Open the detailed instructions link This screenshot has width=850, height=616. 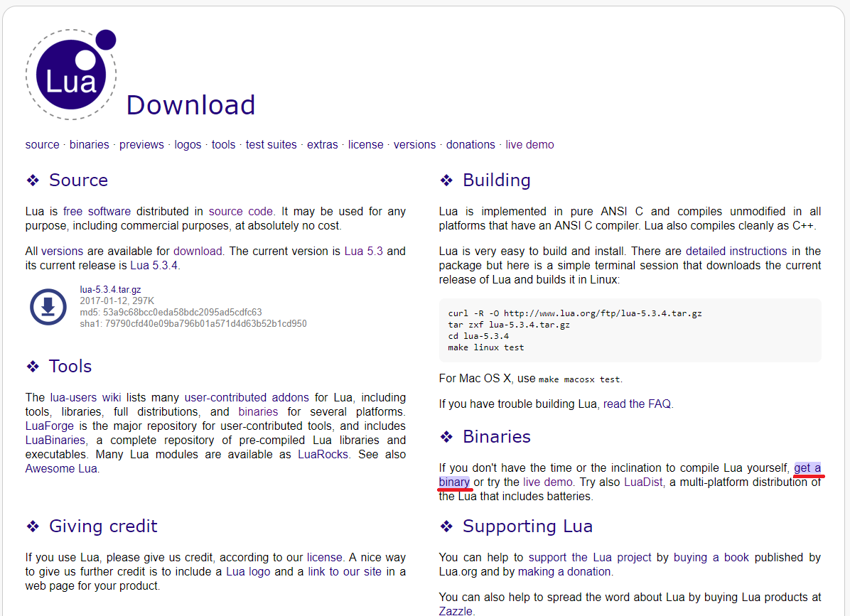point(736,252)
